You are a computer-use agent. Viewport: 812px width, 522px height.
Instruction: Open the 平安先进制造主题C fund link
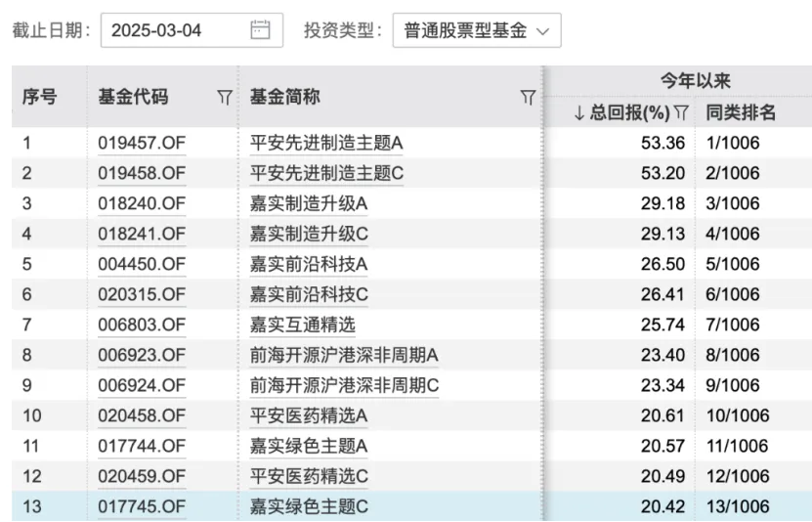point(326,173)
